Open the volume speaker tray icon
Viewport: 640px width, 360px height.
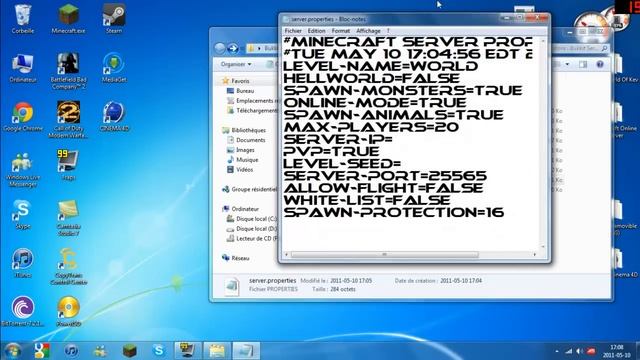pyautogui.click(x=580, y=351)
